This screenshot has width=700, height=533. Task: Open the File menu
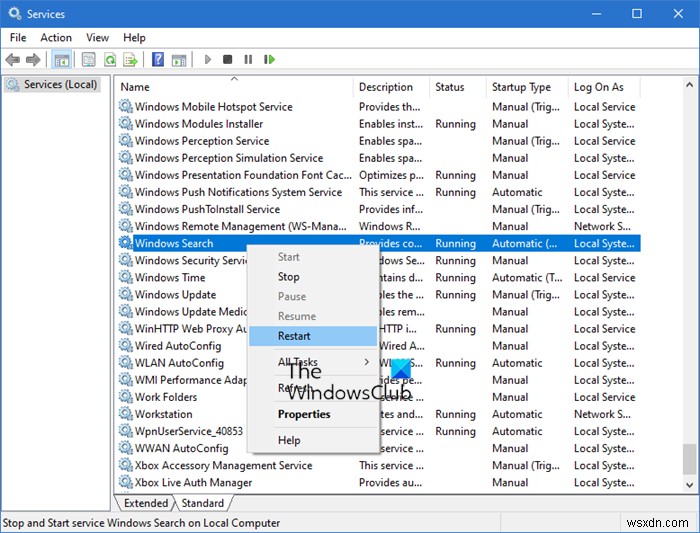[x=18, y=37]
